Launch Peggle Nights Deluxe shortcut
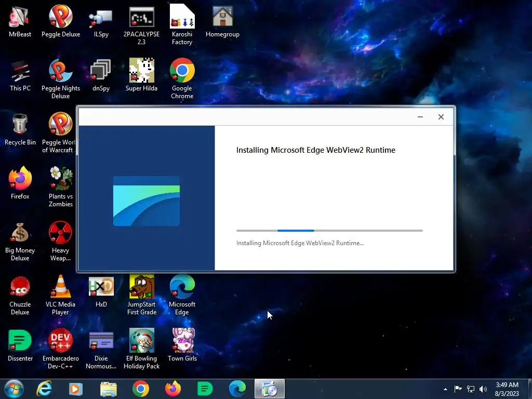Screen dimensions: 532x399 61,79
